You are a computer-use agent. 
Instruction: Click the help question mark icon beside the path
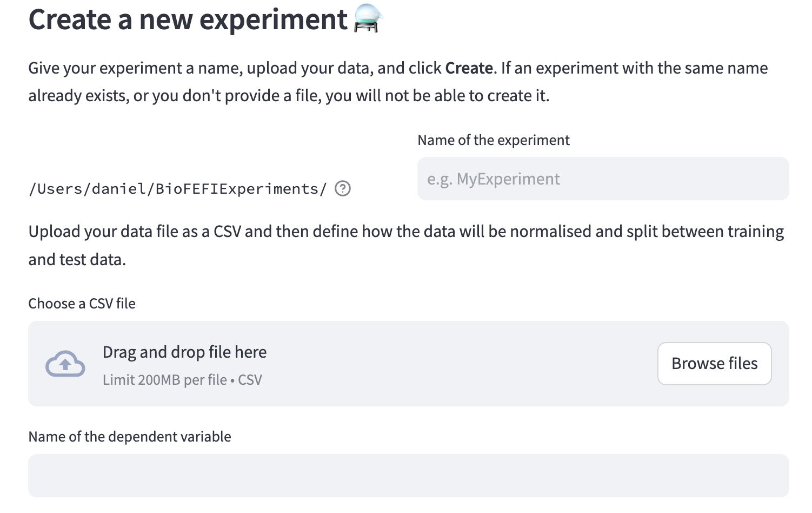[342, 189]
